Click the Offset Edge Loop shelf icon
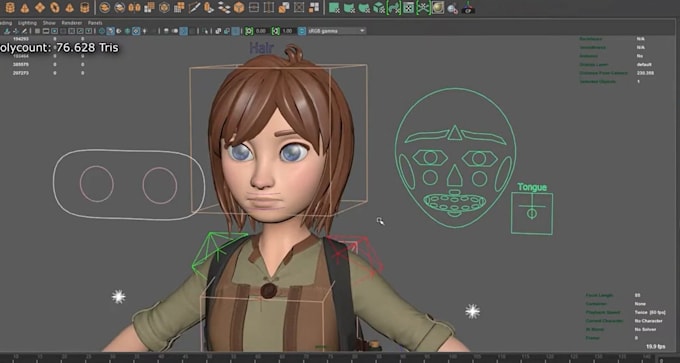 click(x=269, y=7)
